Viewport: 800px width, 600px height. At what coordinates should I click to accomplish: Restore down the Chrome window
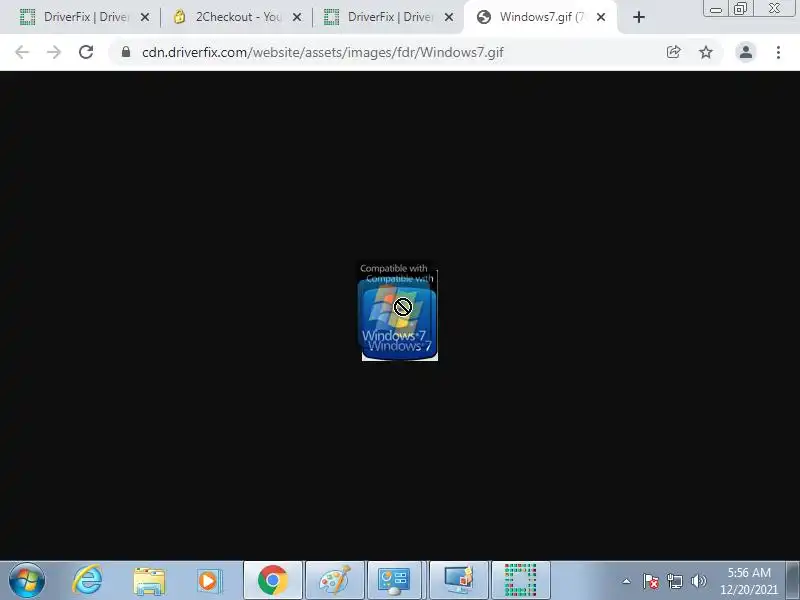pyautogui.click(x=740, y=9)
